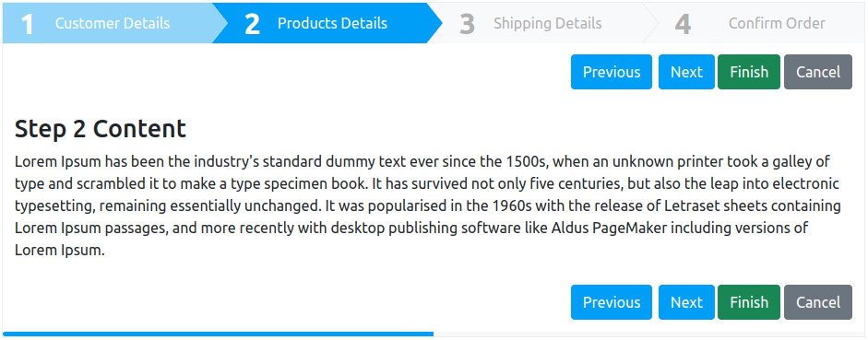Viewport: 868px width, 340px height.
Task: Click the bottom green Finish button
Action: 749,302
